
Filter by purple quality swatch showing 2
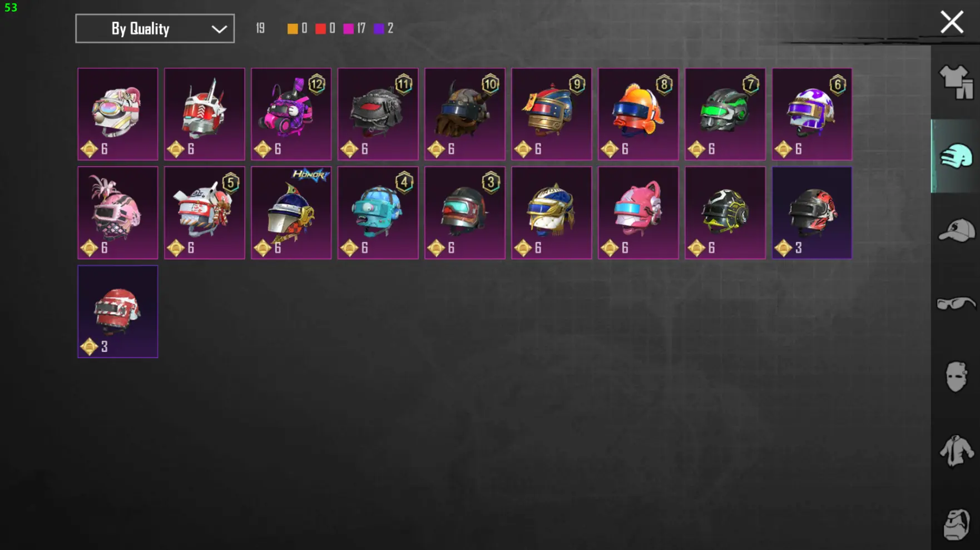pos(379,28)
